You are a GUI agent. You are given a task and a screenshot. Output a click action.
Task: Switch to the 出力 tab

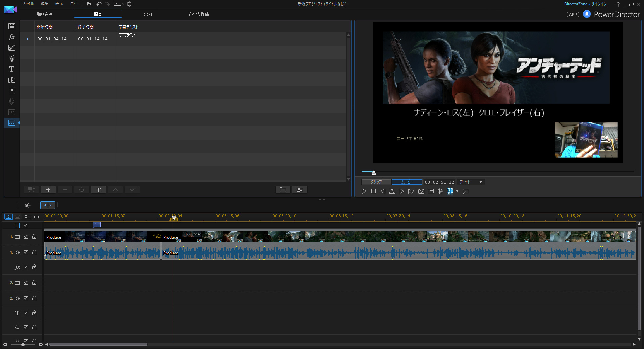pyautogui.click(x=148, y=14)
